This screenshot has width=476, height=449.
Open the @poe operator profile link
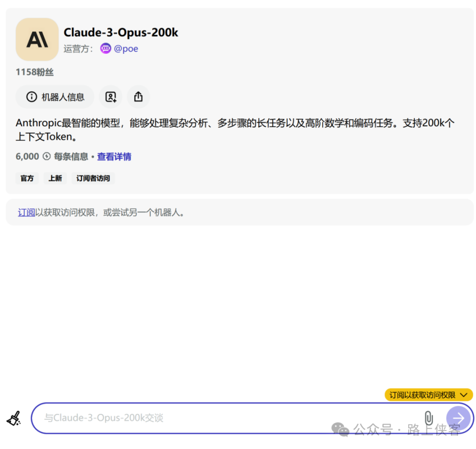(x=126, y=49)
